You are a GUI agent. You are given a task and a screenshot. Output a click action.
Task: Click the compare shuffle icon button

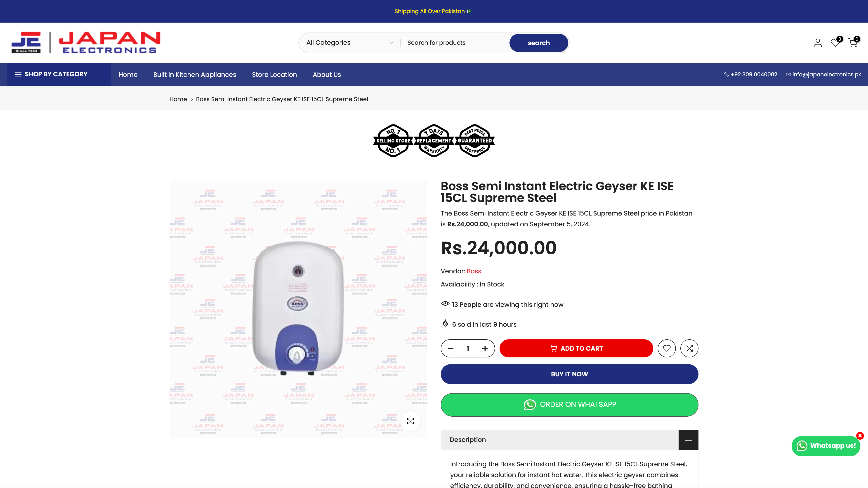pos(689,348)
